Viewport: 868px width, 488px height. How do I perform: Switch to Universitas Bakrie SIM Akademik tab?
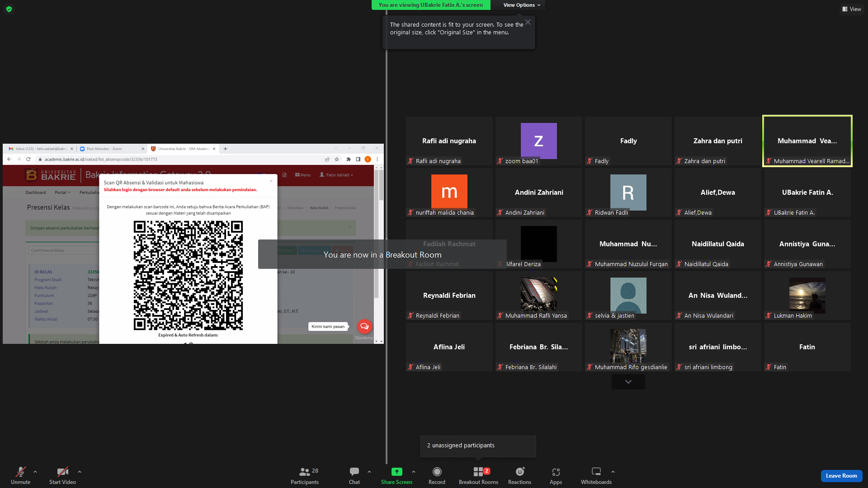pyautogui.click(x=184, y=149)
